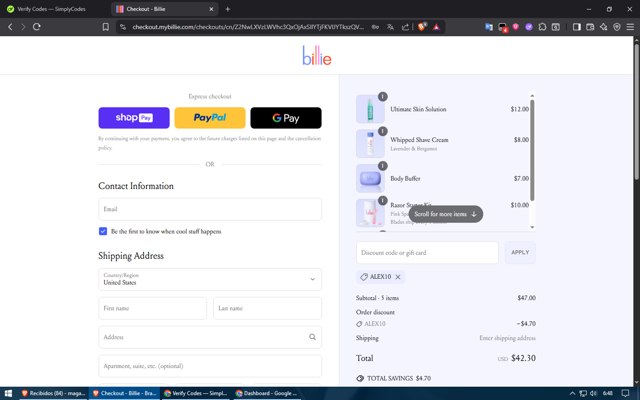Open Brave Shields lion icon

pos(422,27)
